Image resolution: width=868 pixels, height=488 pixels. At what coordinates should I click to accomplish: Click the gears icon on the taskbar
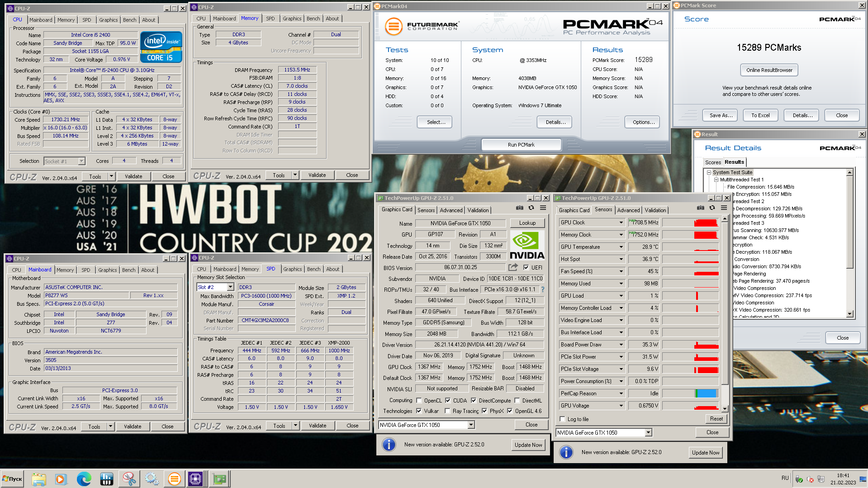click(x=152, y=479)
